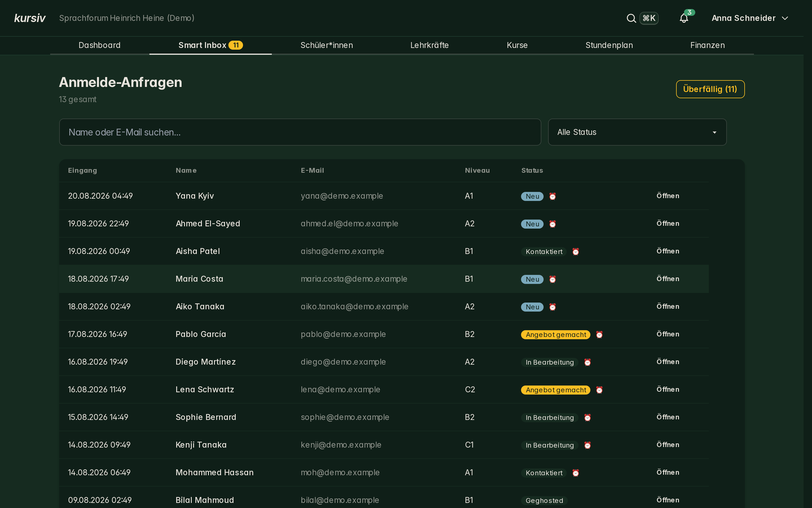Click email kenji@demo.example
The height and width of the screenshot is (508, 812).
coord(341,445)
